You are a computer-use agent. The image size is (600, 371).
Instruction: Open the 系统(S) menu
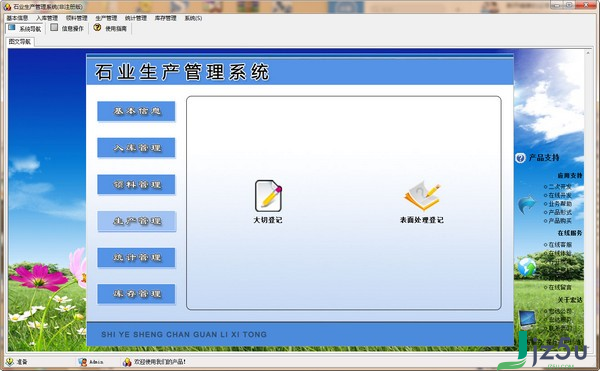pyautogui.click(x=193, y=18)
